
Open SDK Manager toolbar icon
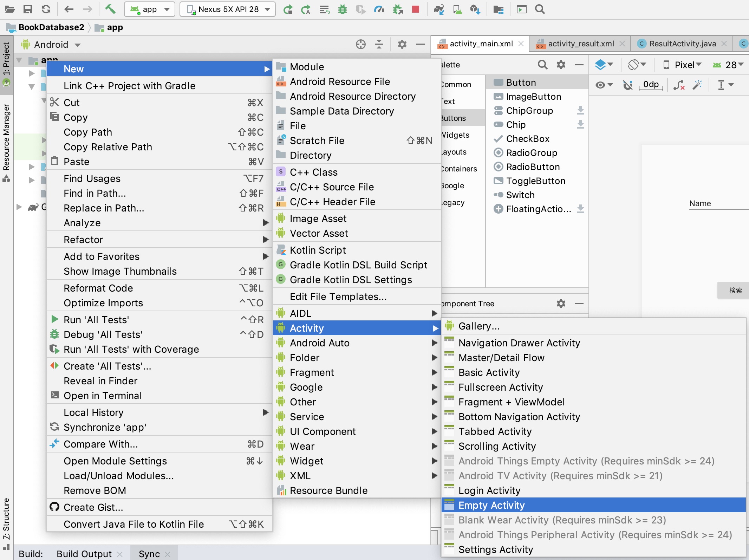(475, 9)
